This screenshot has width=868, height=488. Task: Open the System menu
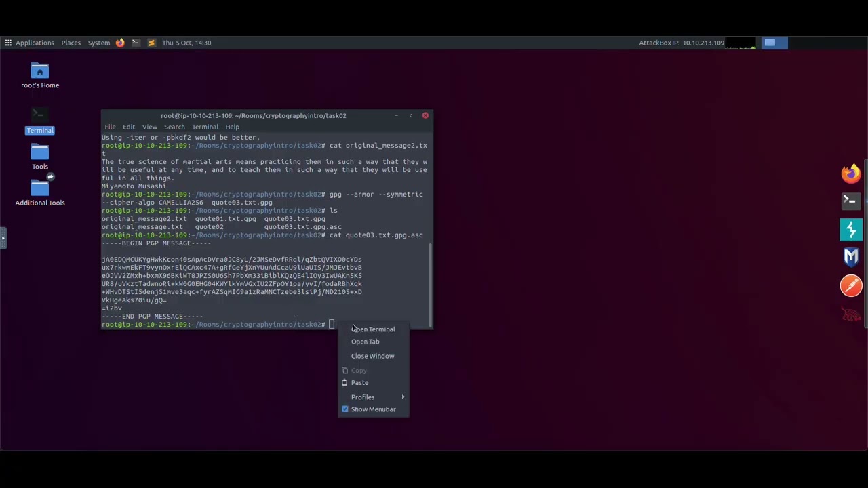[x=98, y=43]
